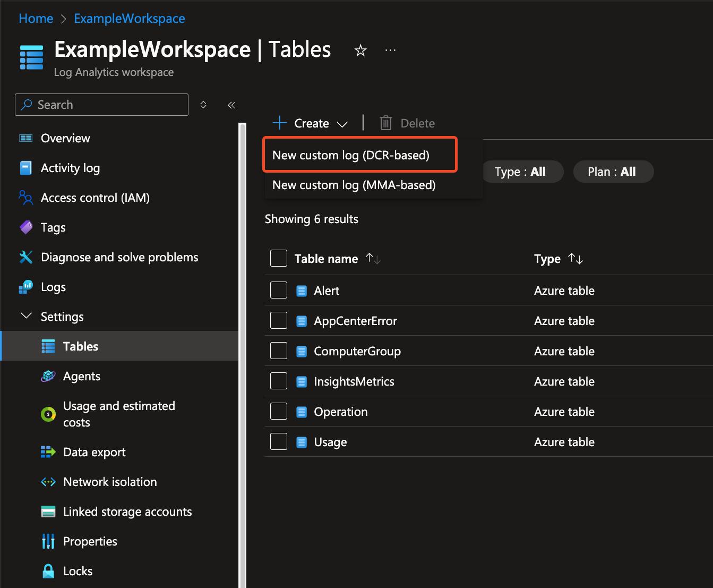Open the Plan : All filter
The image size is (713, 588).
(613, 172)
